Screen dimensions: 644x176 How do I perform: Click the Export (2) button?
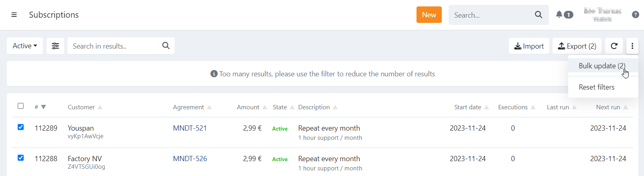point(577,46)
